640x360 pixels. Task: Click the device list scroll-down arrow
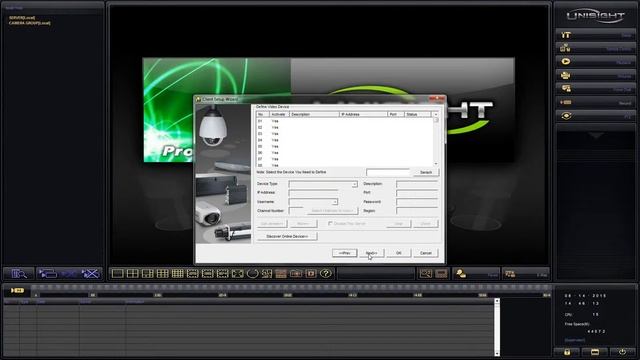pos(436,164)
